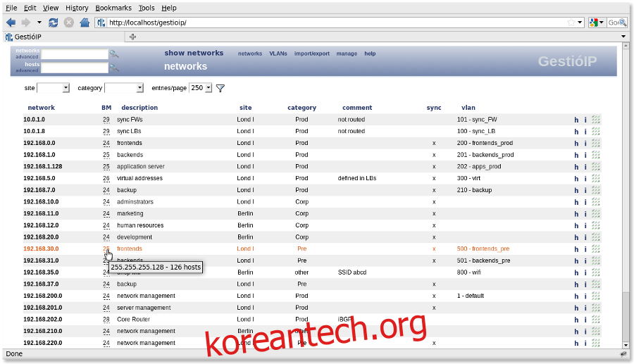The height and width of the screenshot is (364, 634).
Task: Click grid icon in 192.168.11.0 row
Action: click(x=595, y=213)
